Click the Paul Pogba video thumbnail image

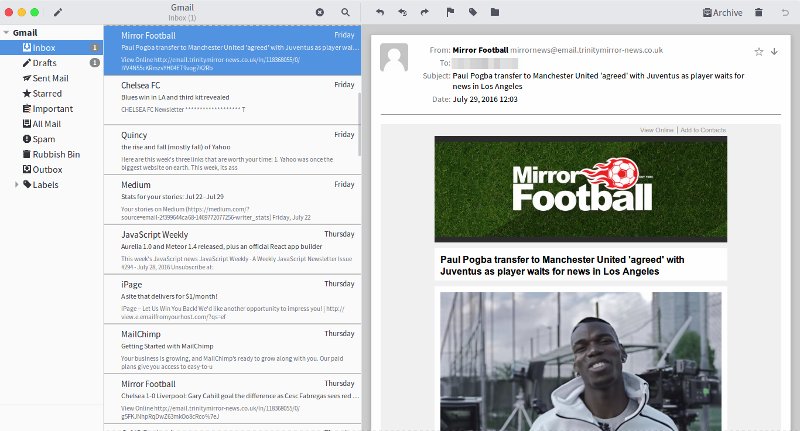coord(580,360)
